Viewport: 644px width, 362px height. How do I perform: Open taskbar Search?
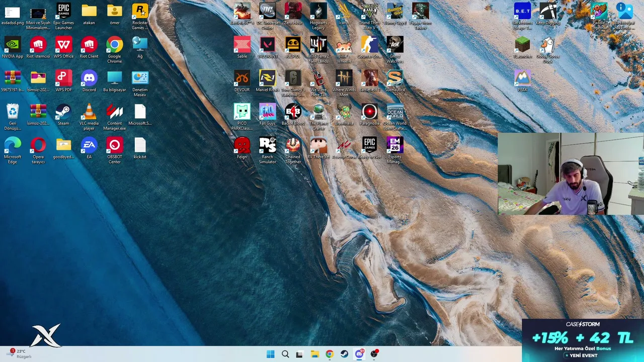coord(285,354)
